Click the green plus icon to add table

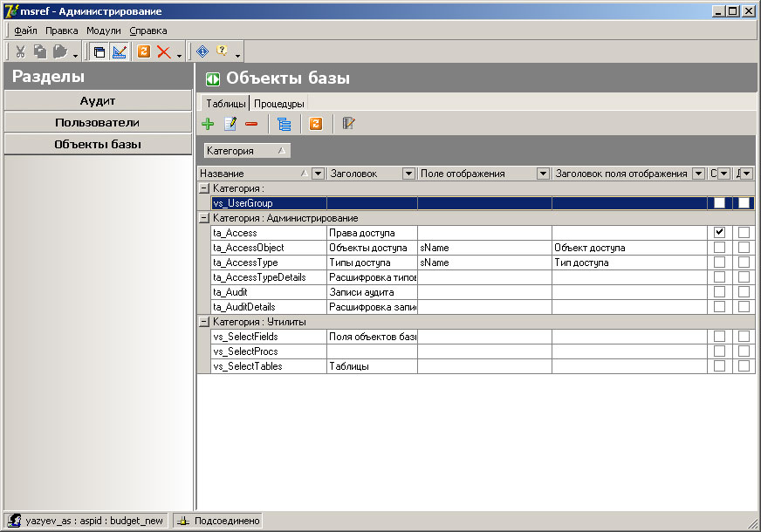tap(208, 123)
